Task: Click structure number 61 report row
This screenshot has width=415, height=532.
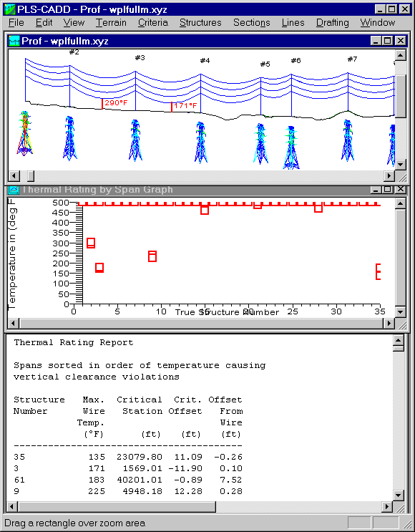Action: [x=128, y=480]
